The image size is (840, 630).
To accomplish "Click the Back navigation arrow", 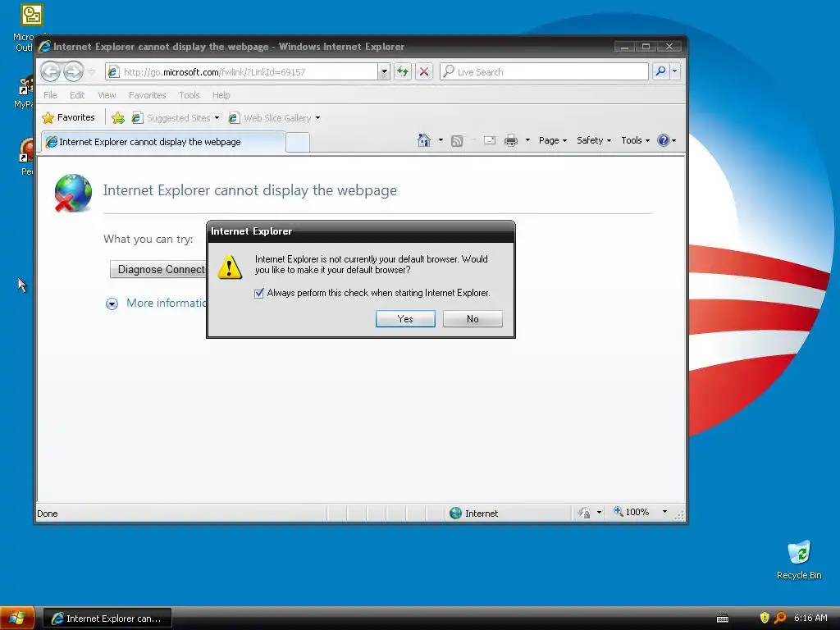I will [51, 71].
